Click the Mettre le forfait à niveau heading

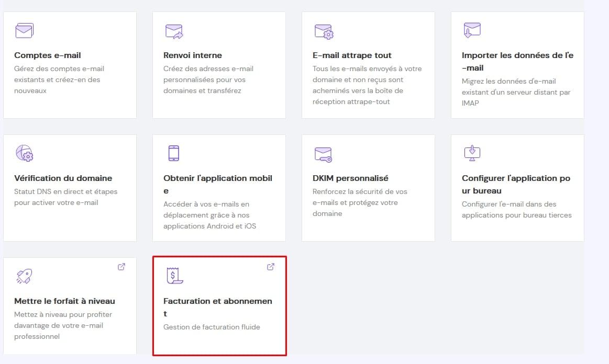[64, 301]
